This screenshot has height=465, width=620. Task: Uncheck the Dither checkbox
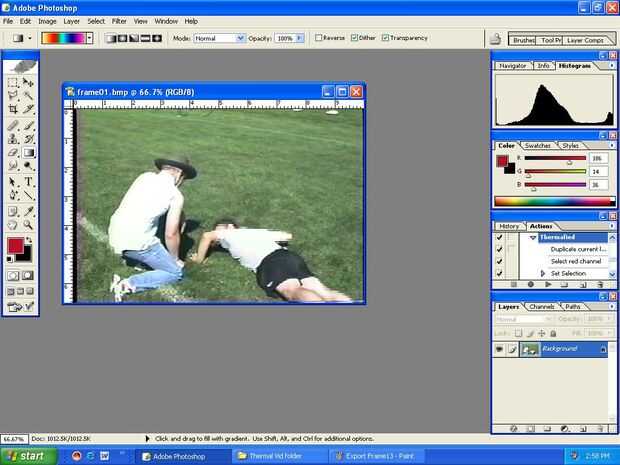pyautogui.click(x=354, y=38)
